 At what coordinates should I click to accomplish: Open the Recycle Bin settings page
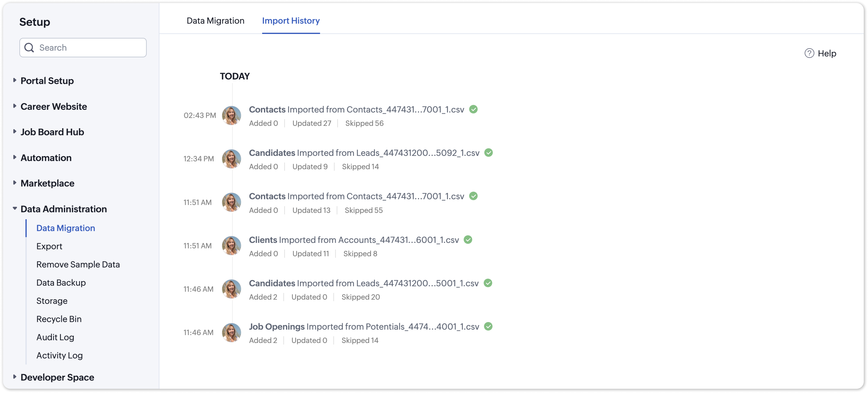click(59, 319)
